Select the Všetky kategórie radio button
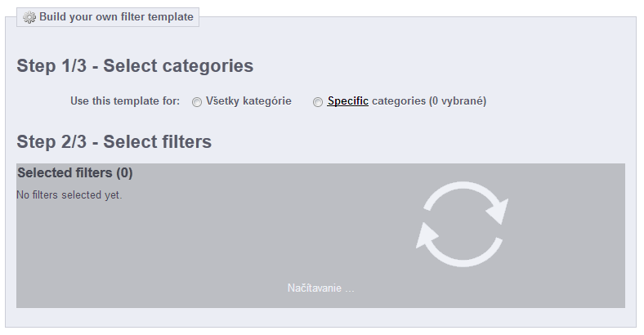The height and width of the screenshot is (335, 644). pos(197,102)
